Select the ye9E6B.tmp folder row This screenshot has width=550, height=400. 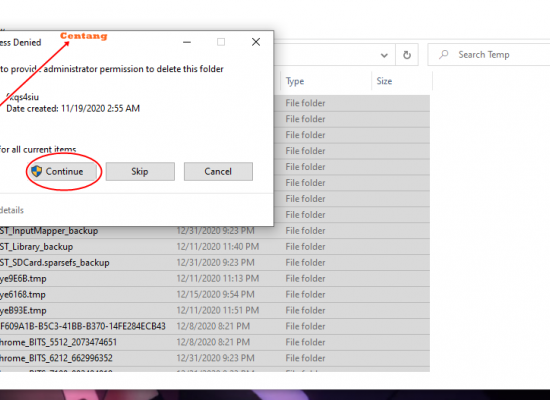point(215,279)
